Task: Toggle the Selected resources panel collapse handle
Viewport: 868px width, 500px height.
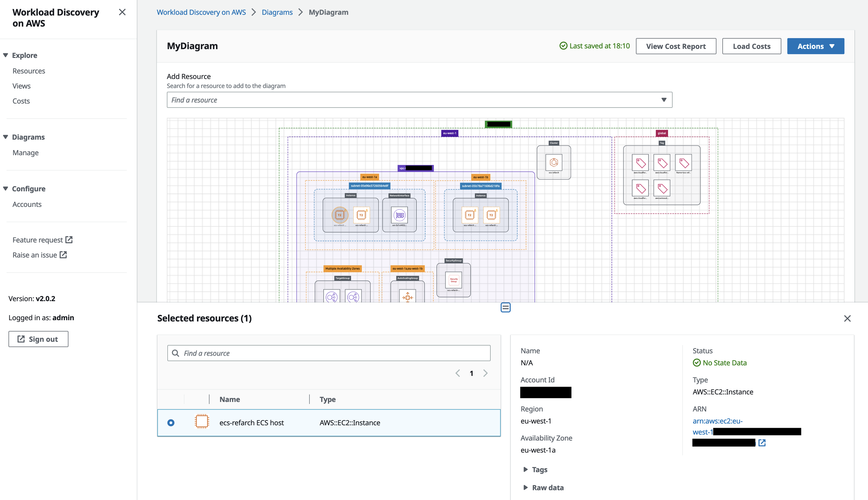Action: click(505, 307)
